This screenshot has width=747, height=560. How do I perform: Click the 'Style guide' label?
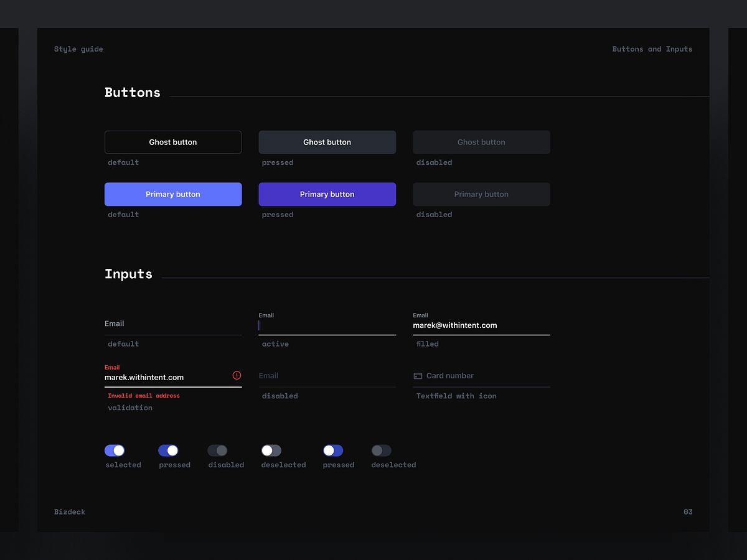(78, 49)
